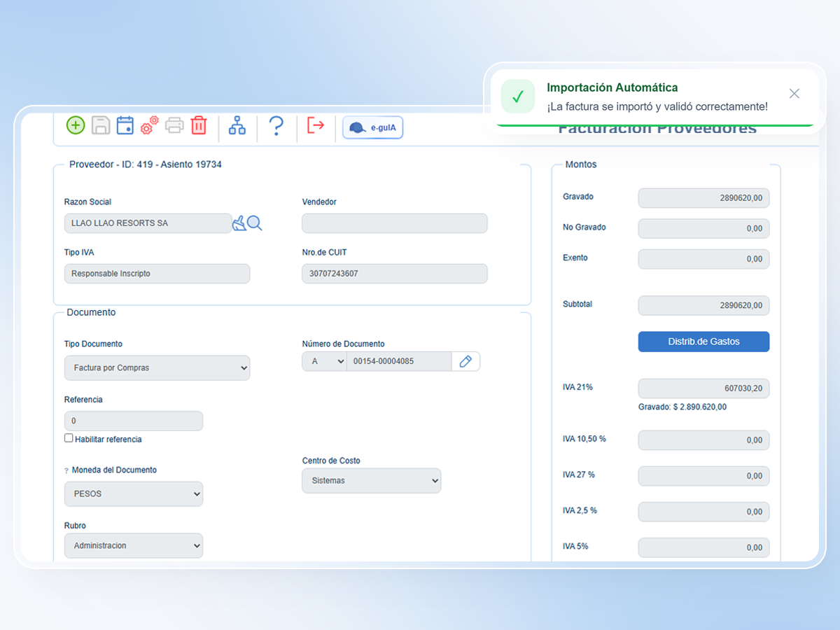Open the hierarchy tree icon
Image resolution: width=840 pixels, height=630 pixels.
[237, 125]
